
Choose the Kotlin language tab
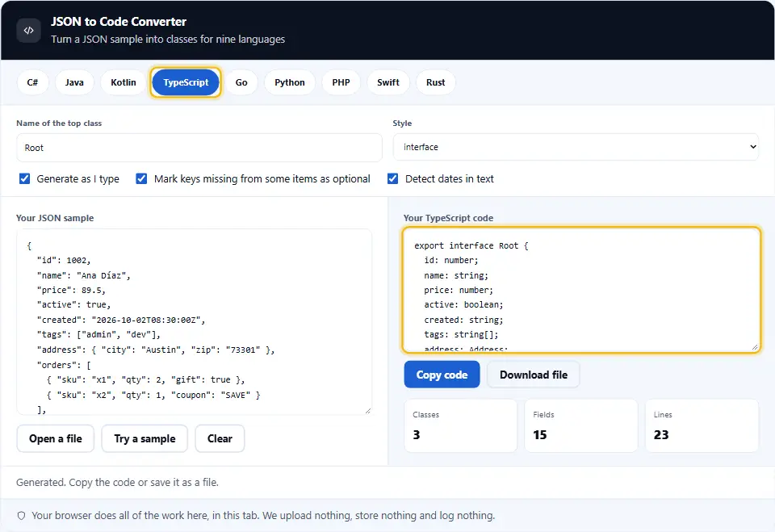(x=123, y=82)
